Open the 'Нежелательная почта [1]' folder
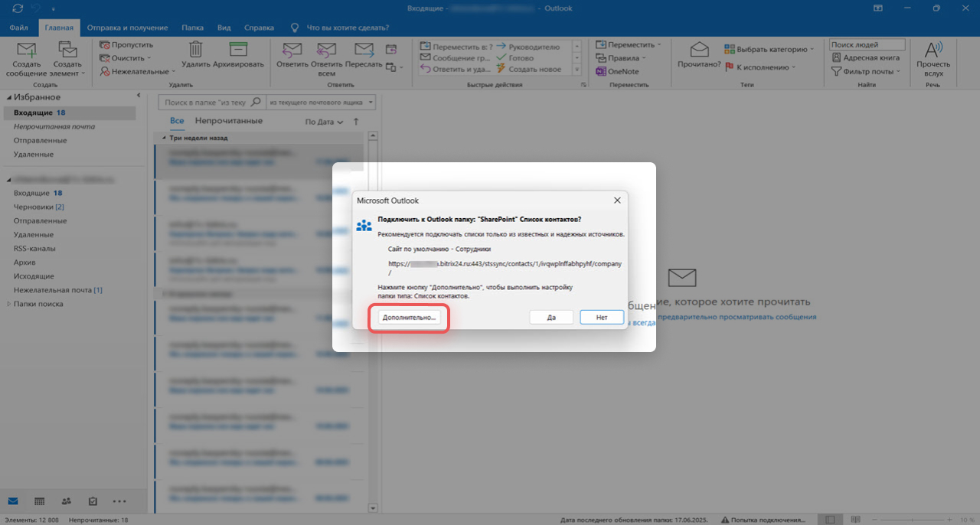980x525 pixels. click(x=58, y=290)
